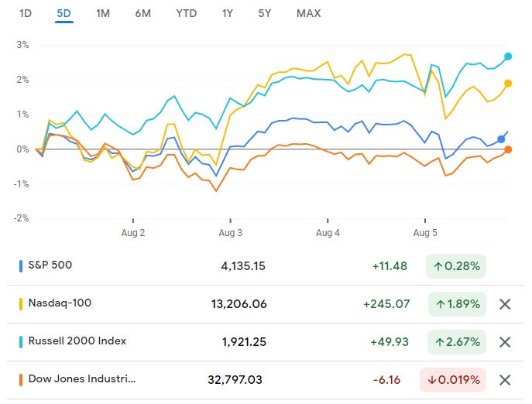
Task: Open the Dow Jones Industrial link
Action: coord(82,378)
